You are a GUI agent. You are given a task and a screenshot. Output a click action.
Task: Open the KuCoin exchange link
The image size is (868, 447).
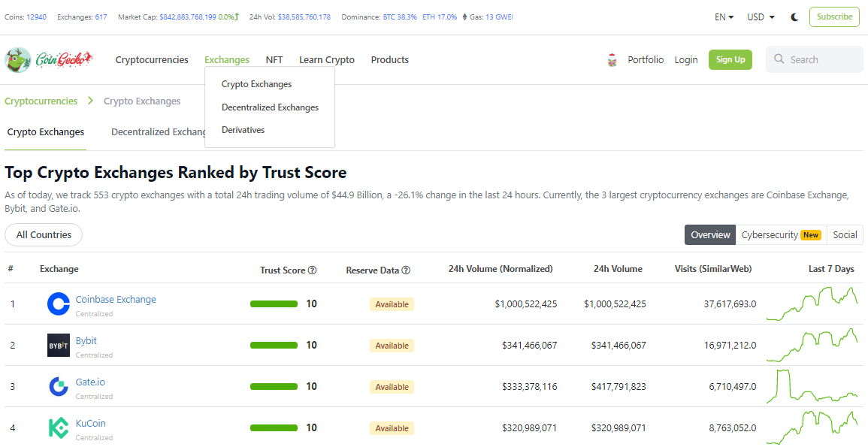(91, 424)
